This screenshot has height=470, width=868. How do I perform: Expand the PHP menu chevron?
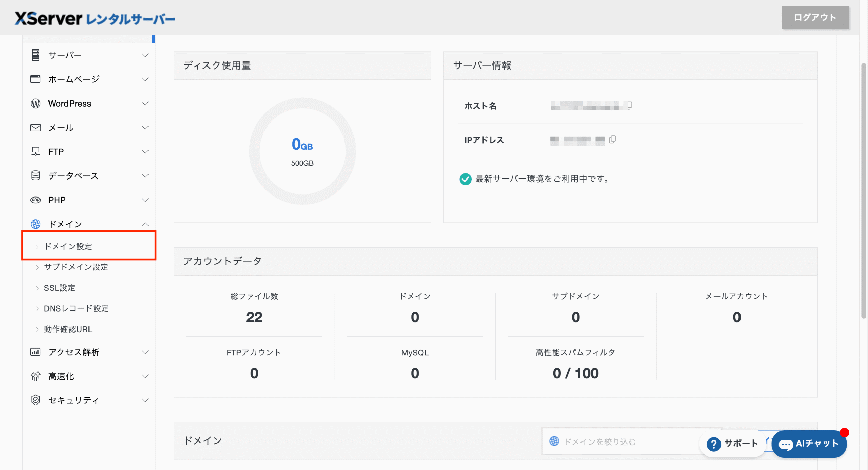point(145,200)
